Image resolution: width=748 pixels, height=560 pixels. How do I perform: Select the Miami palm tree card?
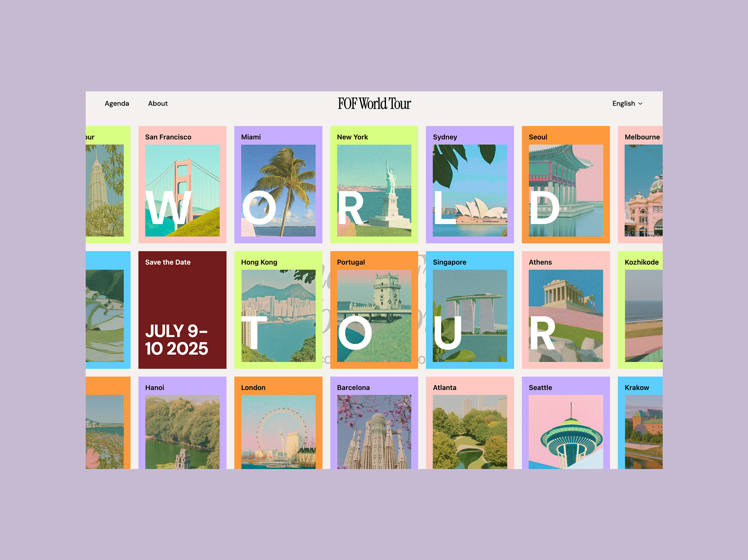pyautogui.click(x=278, y=185)
